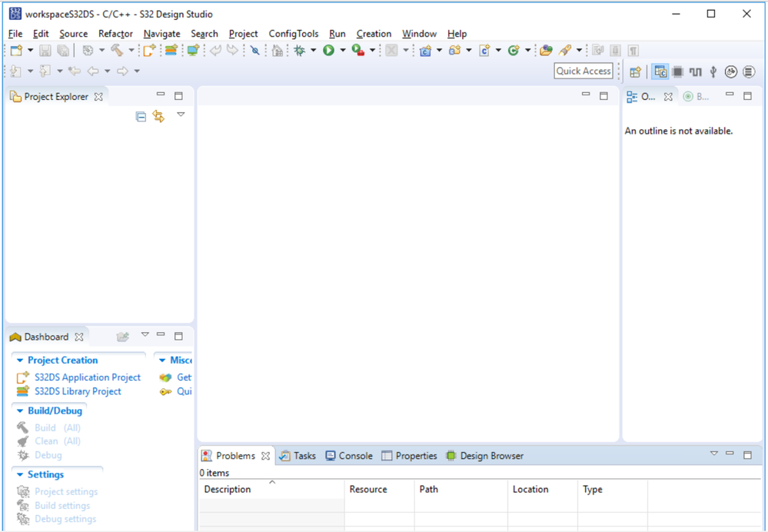Click the Quick Access field
Screen dimensions: 768x532
[x=583, y=71]
